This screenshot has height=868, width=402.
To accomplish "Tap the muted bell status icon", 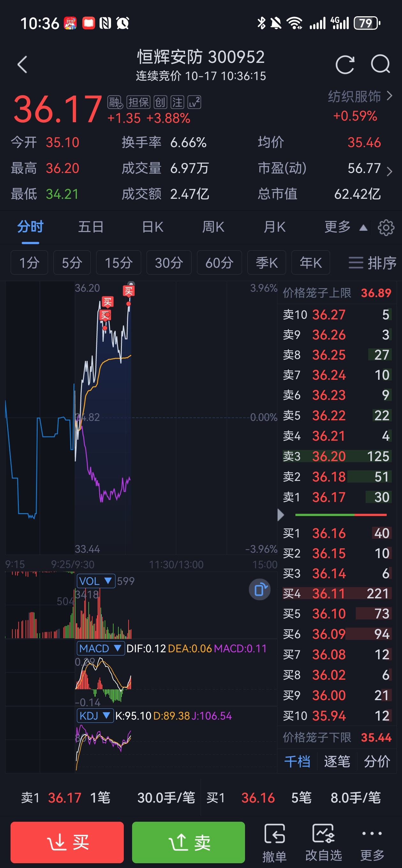I will coord(276,23).
